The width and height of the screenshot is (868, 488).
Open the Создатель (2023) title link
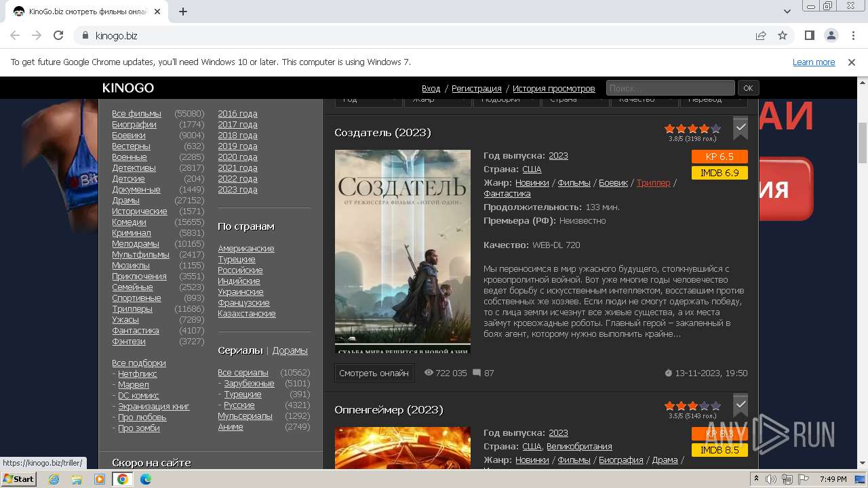coord(382,132)
